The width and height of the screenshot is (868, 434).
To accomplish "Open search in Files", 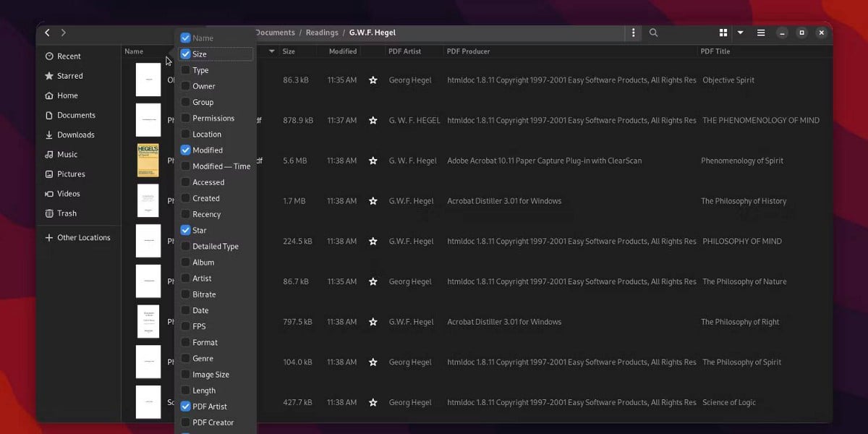I will pyautogui.click(x=653, y=33).
